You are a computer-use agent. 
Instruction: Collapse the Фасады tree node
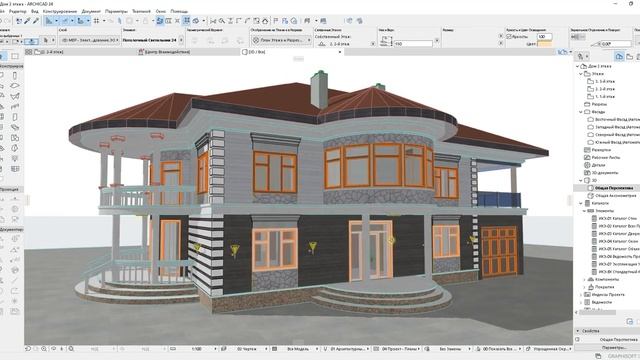(581, 112)
